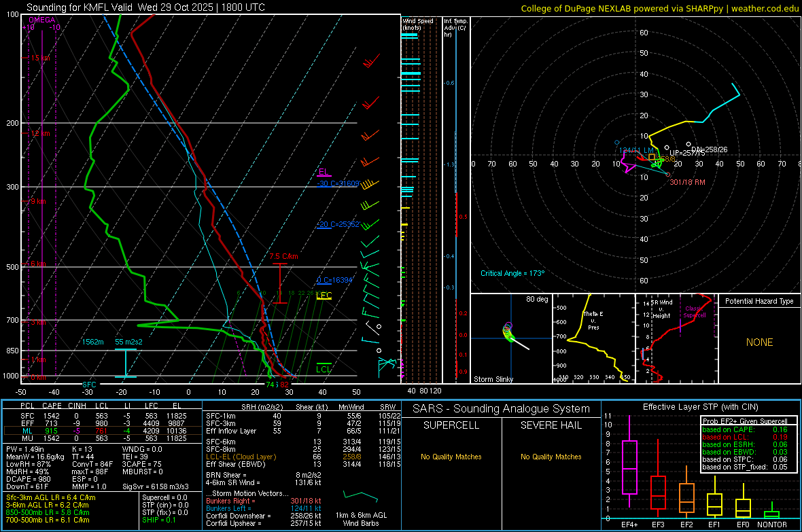Click the '80 deg' slinky value

point(536,299)
